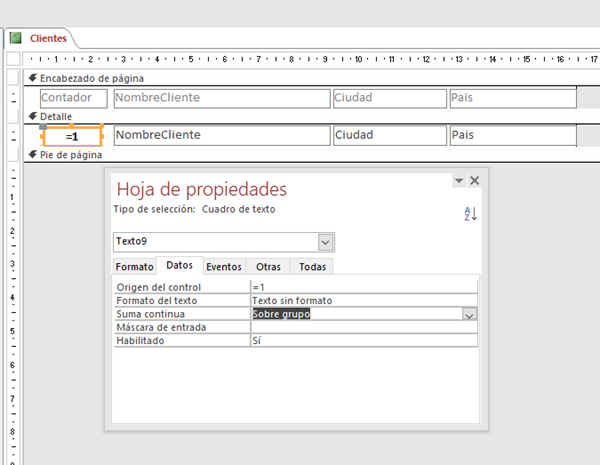Select the Detalle section bar
Image resolution: width=600 pixels, height=465 pixels.
click(x=300, y=116)
